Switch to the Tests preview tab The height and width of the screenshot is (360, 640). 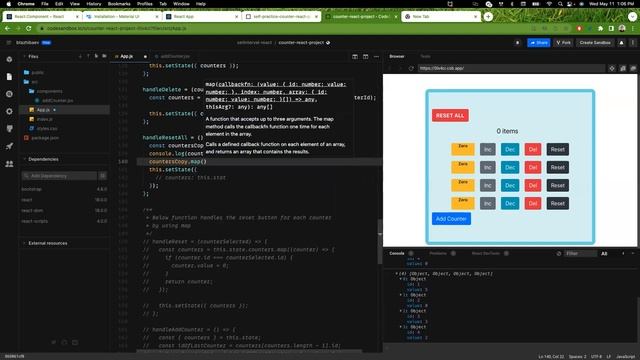[x=425, y=56]
